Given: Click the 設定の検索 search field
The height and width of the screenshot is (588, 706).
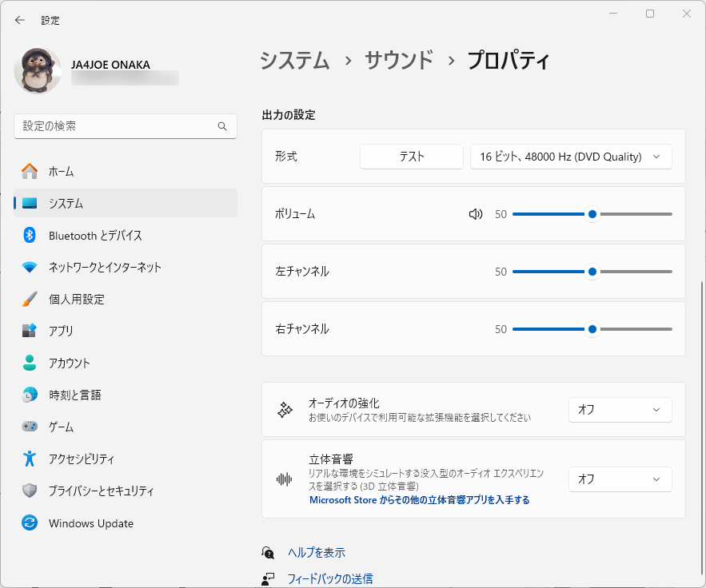Looking at the screenshot, I should 116,126.
